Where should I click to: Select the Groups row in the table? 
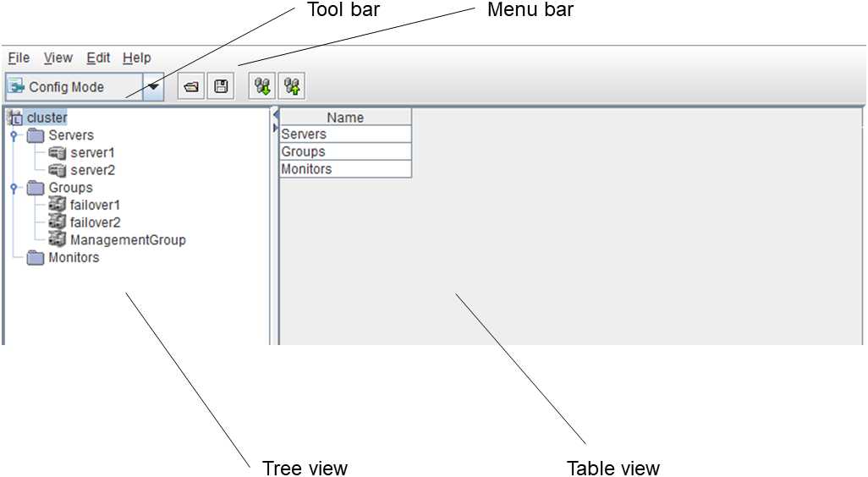tap(345, 152)
